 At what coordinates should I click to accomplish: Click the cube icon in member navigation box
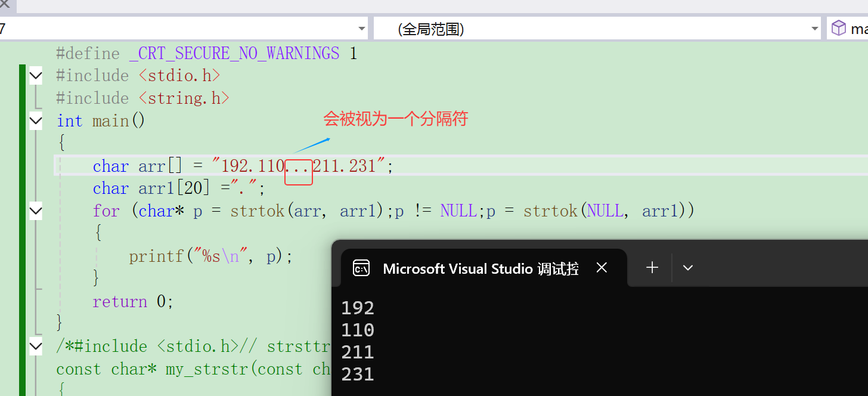[x=839, y=28]
